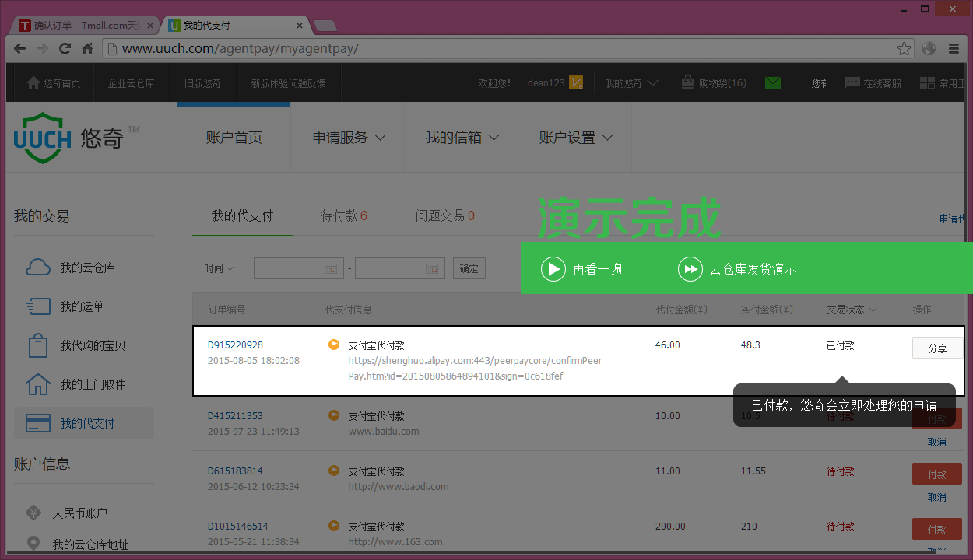Click the UUCH 悠奇 logo
Image resolution: width=973 pixels, height=560 pixels.
[x=76, y=138]
